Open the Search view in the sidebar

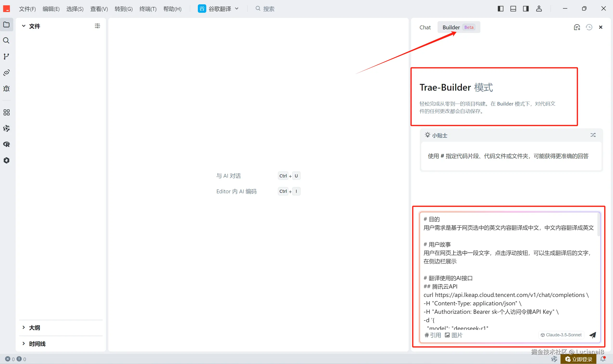point(6,40)
